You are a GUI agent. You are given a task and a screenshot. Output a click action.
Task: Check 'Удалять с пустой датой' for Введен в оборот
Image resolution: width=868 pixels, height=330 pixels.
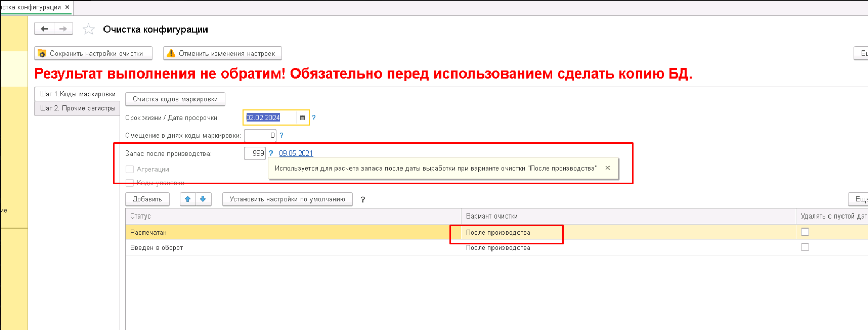805,247
